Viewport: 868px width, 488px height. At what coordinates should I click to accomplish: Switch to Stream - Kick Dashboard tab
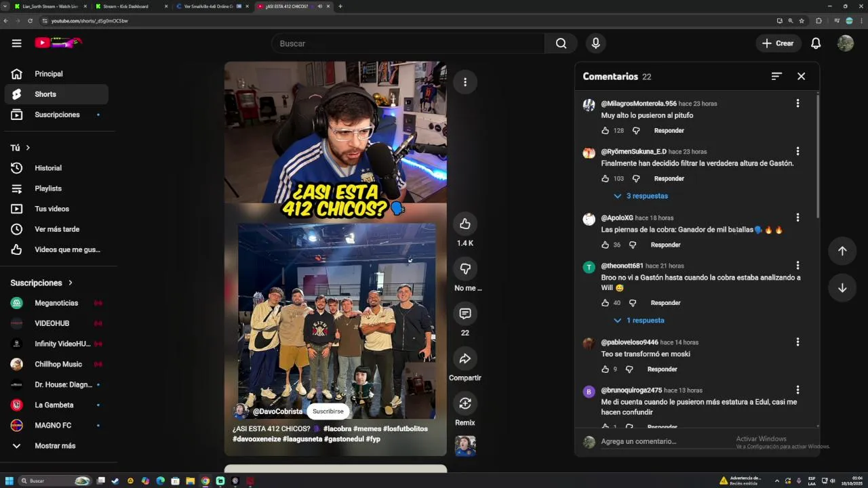click(131, 6)
